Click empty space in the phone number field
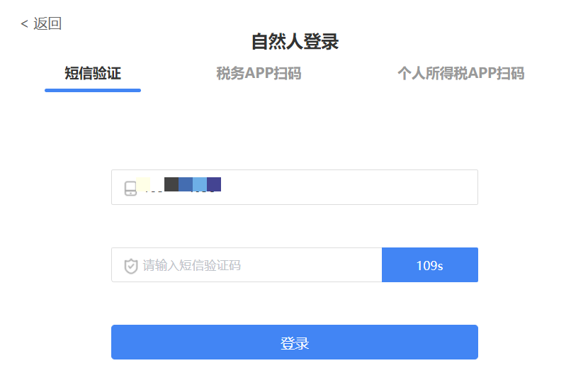588x368 pixels. [x=349, y=187]
